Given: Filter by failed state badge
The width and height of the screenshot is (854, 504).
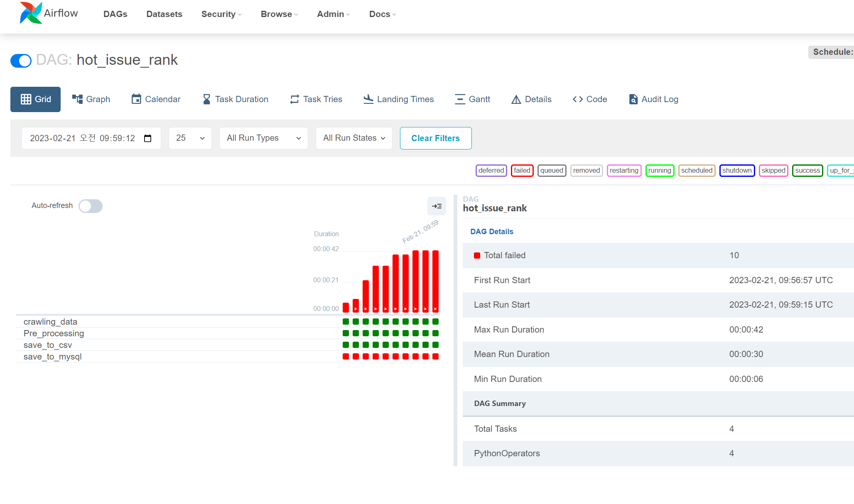Looking at the screenshot, I should 522,171.
